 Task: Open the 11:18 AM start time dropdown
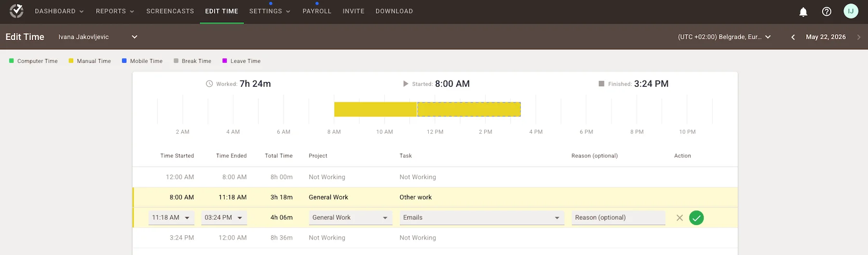tap(171, 218)
